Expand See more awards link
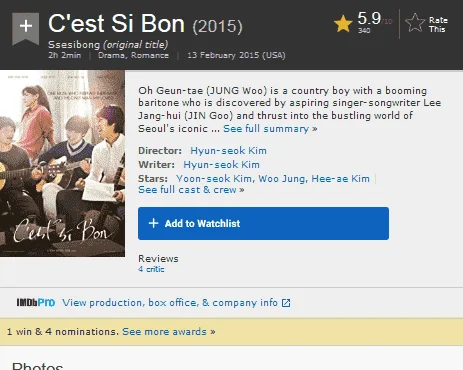The width and height of the screenshot is (463, 370). tap(169, 332)
